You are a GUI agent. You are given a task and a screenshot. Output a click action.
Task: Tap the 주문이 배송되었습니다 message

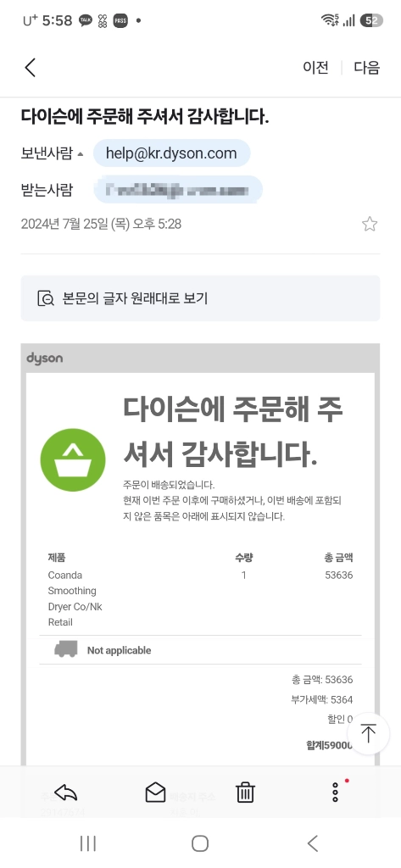pyautogui.click(x=169, y=486)
